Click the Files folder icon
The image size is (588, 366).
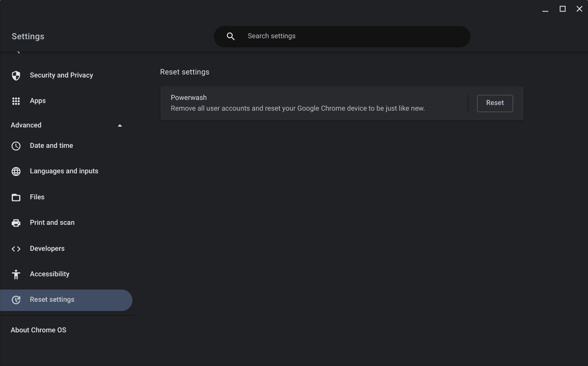click(x=16, y=197)
